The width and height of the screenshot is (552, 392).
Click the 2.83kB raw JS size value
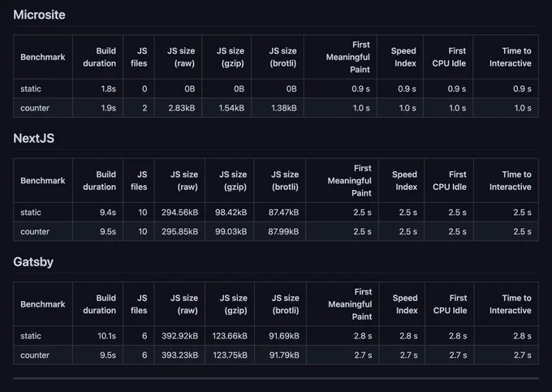click(x=182, y=108)
